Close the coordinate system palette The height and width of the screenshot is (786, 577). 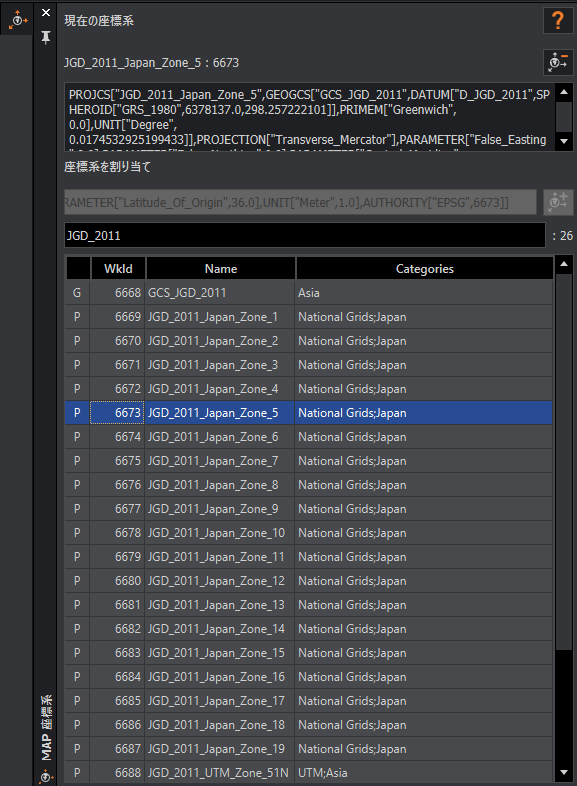coord(46,13)
